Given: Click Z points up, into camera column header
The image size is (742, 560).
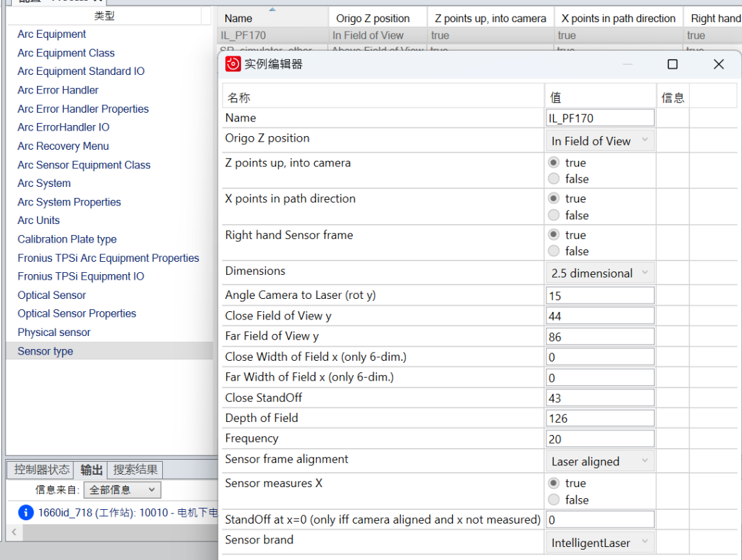Looking at the screenshot, I should [x=491, y=19].
